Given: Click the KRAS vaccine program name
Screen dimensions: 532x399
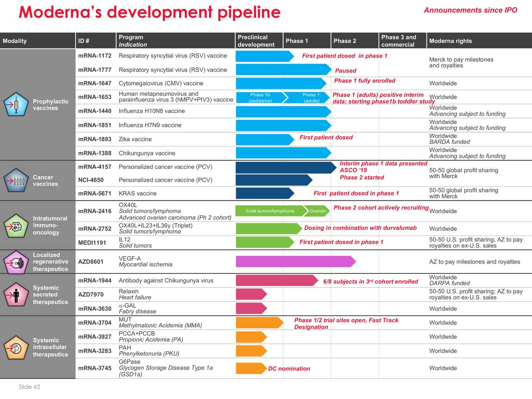Looking at the screenshot, I should pyautogui.click(x=138, y=193).
